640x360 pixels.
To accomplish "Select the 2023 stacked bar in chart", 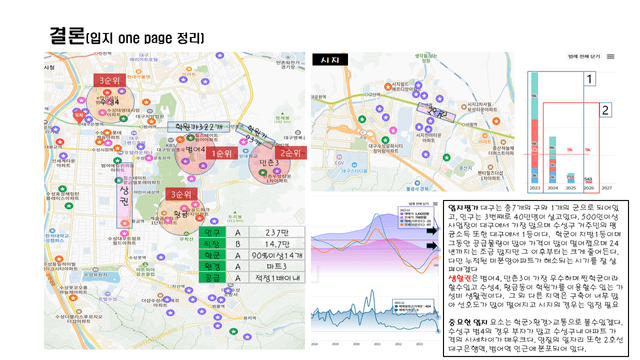I will (x=535, y=128).
